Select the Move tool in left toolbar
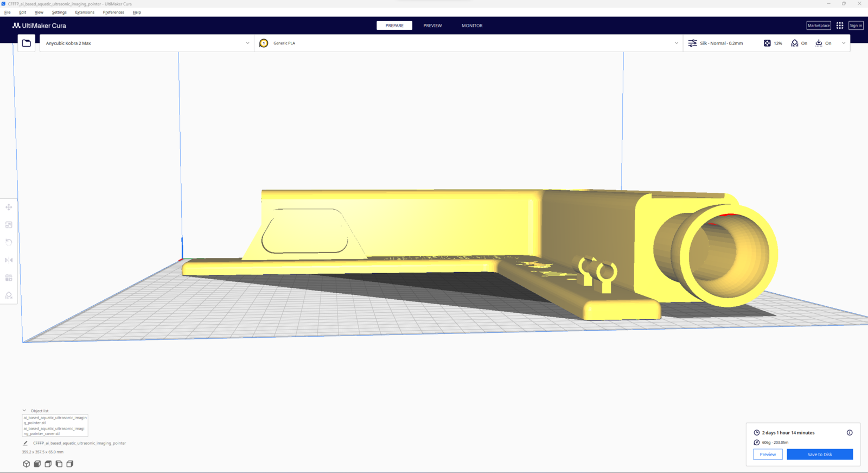Image resolution: width=868 pixels, height=473 pixels. point(9,207)
